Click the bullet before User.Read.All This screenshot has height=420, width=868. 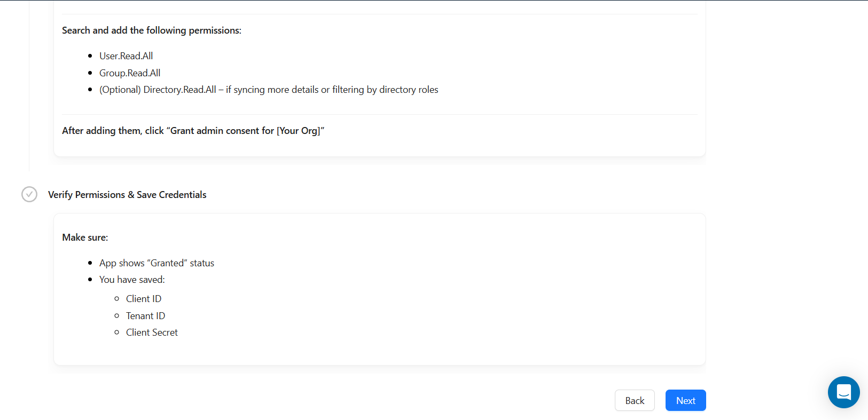click(x=90, y=56)
